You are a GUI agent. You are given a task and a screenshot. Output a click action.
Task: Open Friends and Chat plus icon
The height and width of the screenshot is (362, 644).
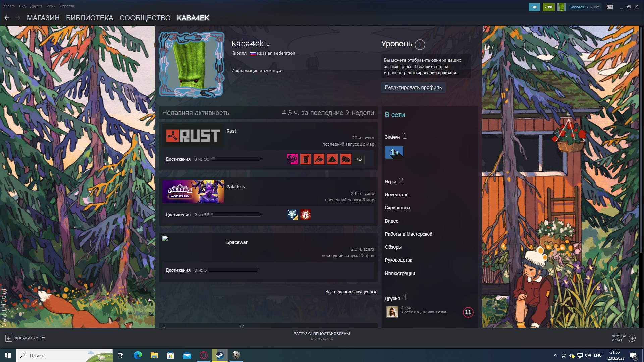(632, 338)
